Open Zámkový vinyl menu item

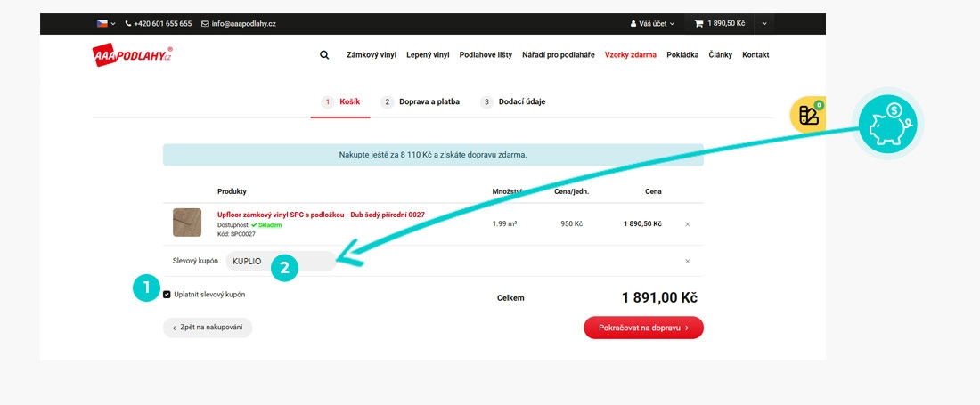(x=372, y=55)
